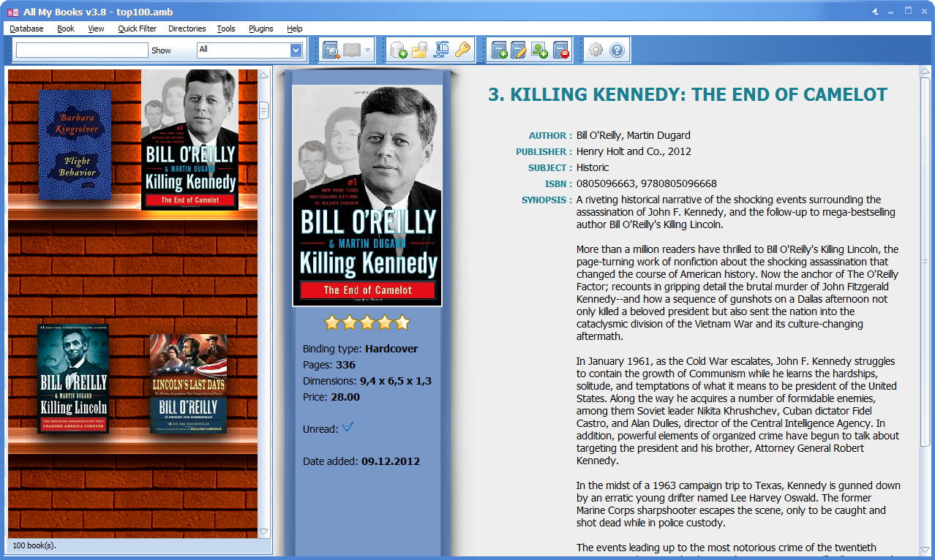The width and height of the screenshot is (935, 560).
Task: Click bookshelf scrollbar down arrow
Action: 264,532
